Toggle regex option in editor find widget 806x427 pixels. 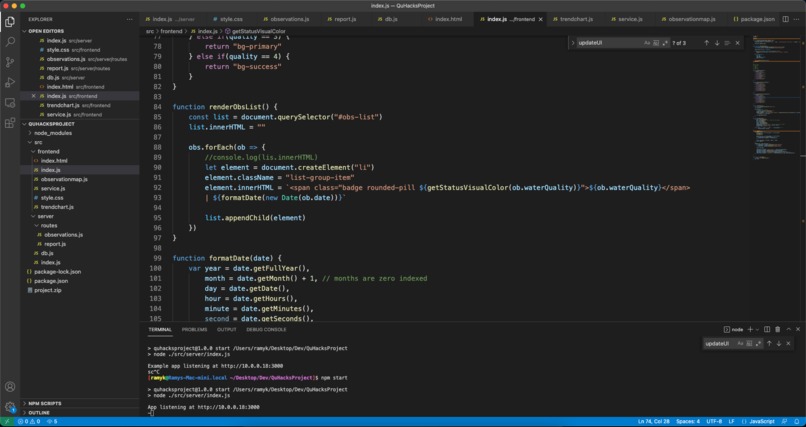pos(666,43)
